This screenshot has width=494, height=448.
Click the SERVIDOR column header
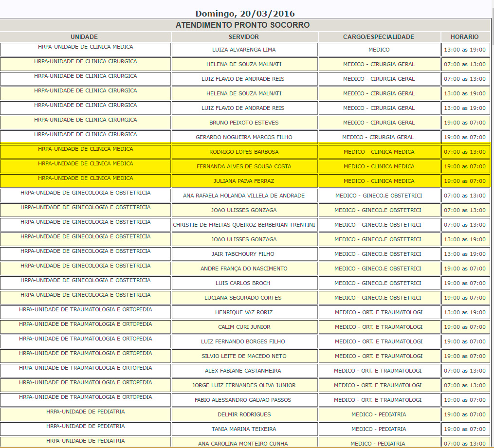[244, 37]
